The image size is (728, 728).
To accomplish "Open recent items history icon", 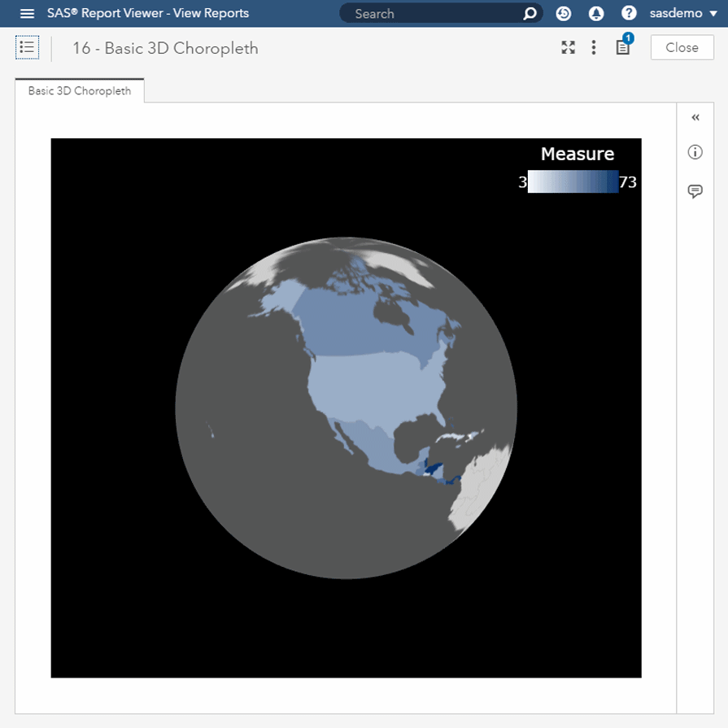I will tap(563, 13).
